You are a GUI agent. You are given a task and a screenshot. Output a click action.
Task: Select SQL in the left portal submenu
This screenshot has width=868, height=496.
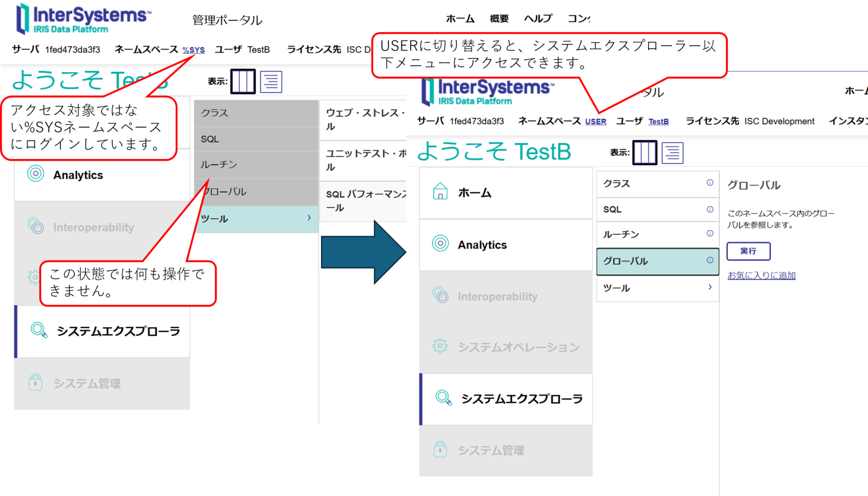pos(256,139)
